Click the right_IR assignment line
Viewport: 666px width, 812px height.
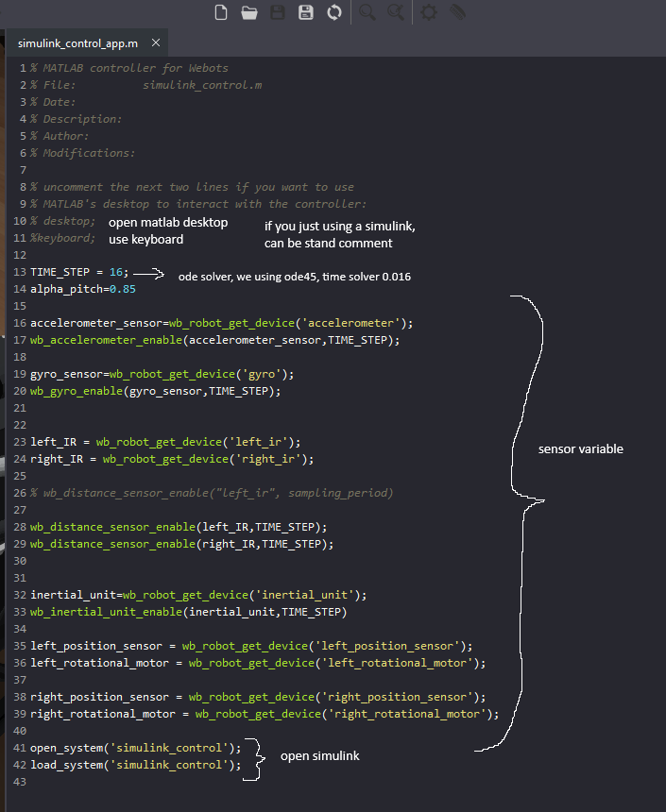click(x=172, y=459)
